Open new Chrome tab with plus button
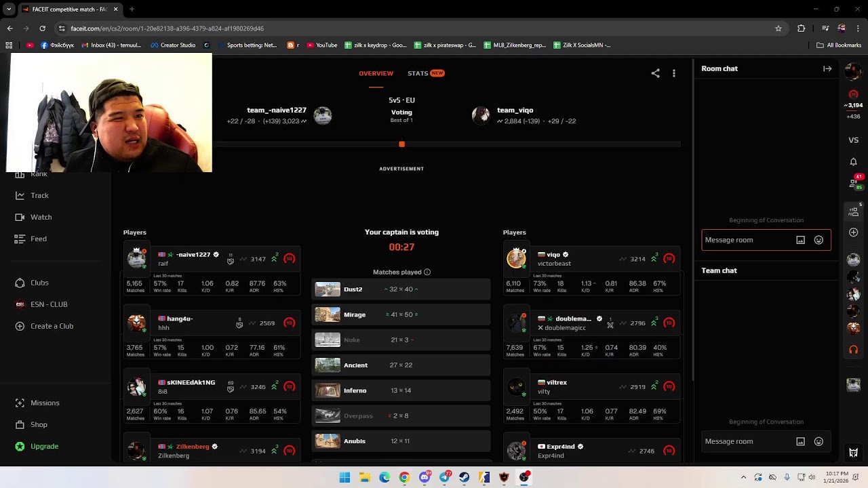The image size is (868, 488). (x=132, y=9)
